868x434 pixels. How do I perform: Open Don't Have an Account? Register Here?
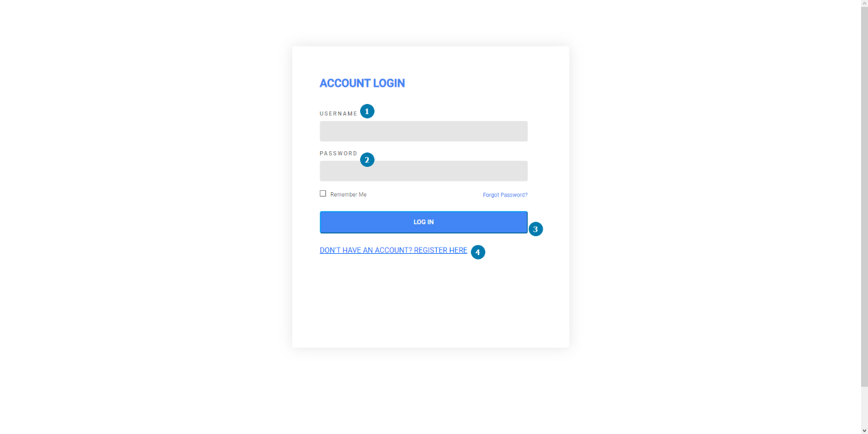[x=393, y=251]
